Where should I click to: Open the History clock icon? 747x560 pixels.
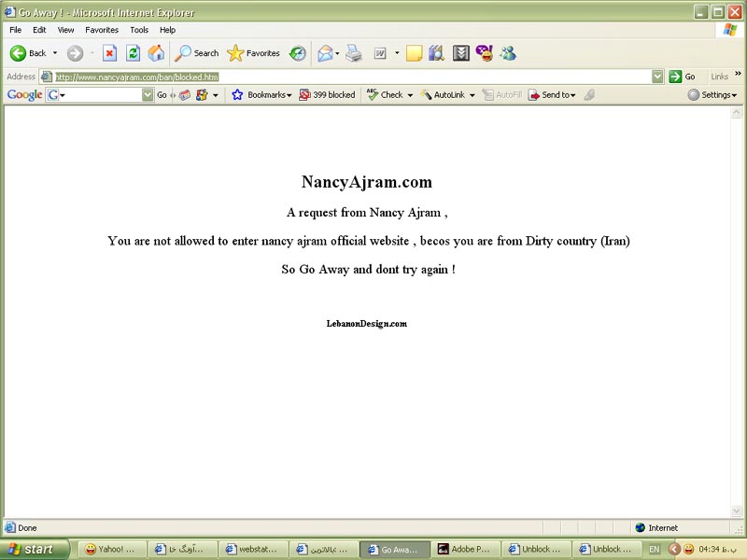tap(298, 53)
